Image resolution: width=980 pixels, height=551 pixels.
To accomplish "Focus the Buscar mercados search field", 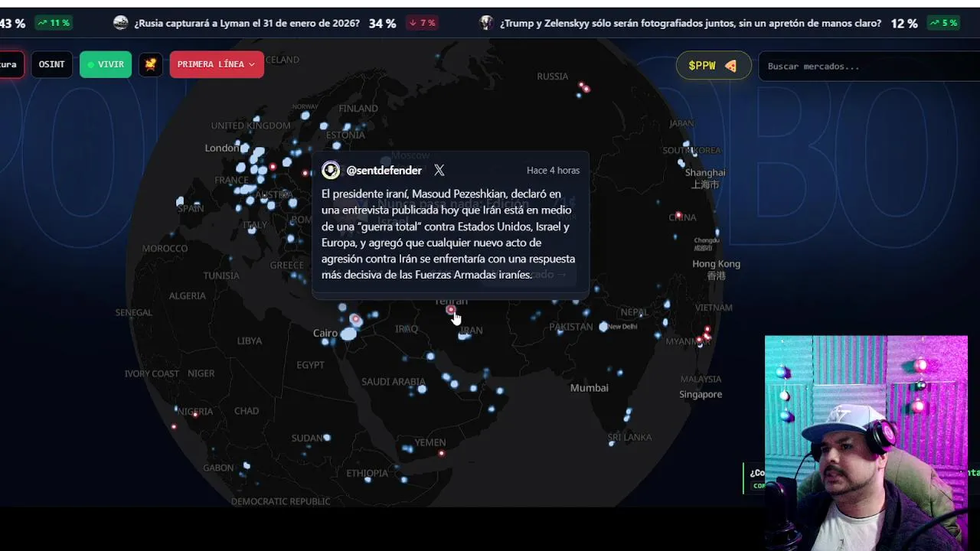I will [869, 67].
